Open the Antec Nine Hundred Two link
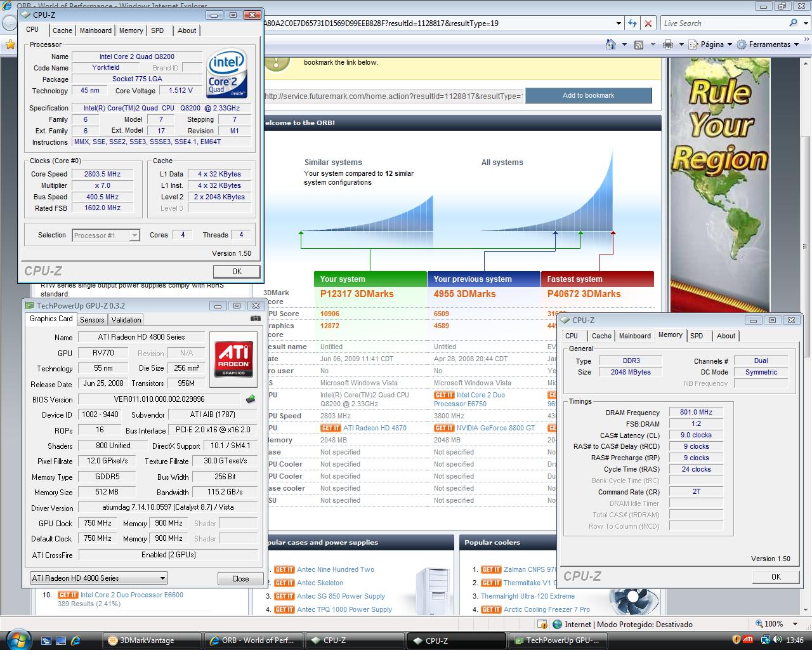The height and width of the screenshot is (650, 812). pyautogui.click(x=336, y=569)
